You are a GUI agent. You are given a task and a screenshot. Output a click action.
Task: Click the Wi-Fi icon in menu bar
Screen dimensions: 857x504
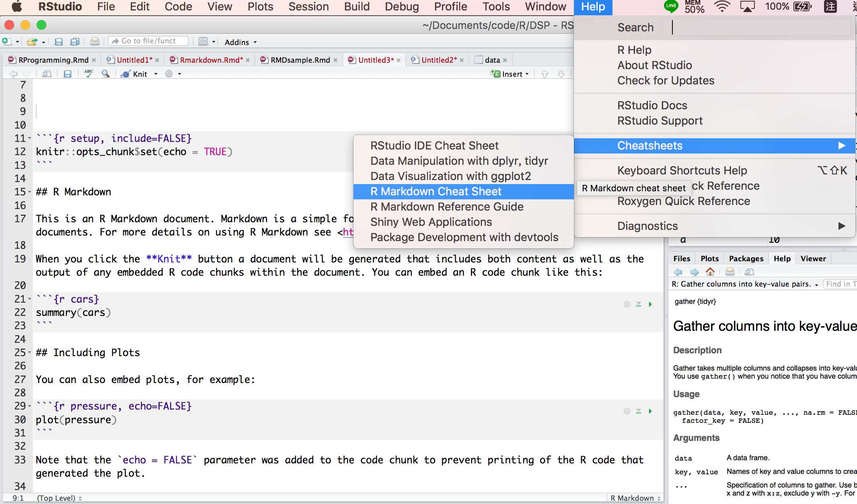point(722,7)
